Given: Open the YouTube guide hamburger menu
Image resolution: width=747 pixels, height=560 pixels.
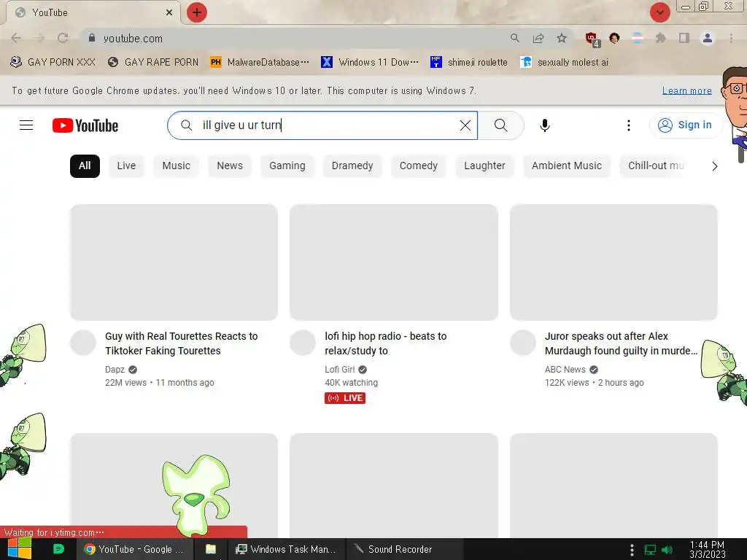Looking at the screenshot, I should [26, 125].
